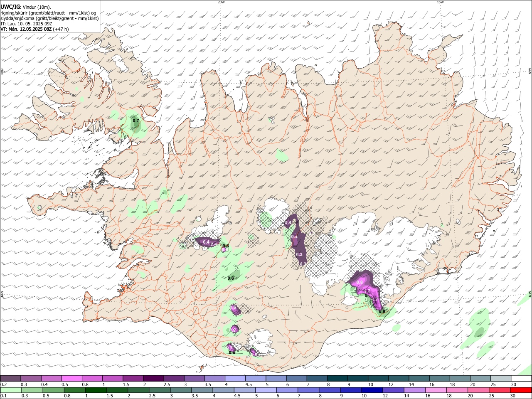This screenshot has height=399, width=532.
Task: Click the 20W longitude label
Action: (x=221, y=2)
